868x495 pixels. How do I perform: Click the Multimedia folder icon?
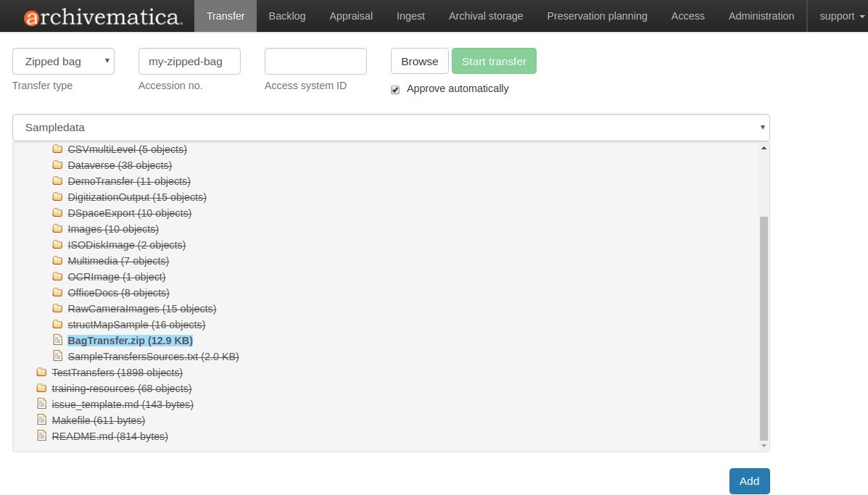click(x=58, y=261)
